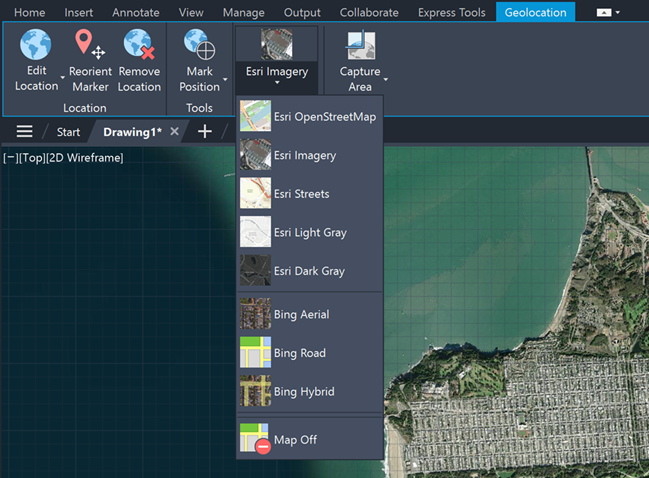649x478 pixels.
Task: Add a new drawing tab with plus button
Action: [205, 132]
